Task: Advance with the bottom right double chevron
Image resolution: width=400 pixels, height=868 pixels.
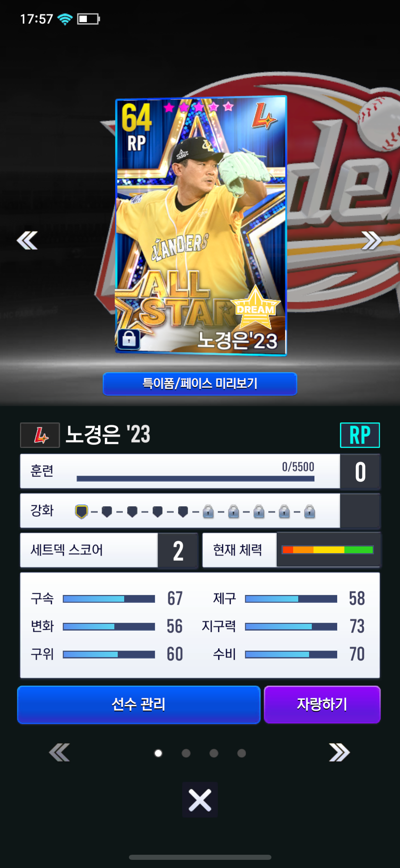Action: tap(339, 753)
